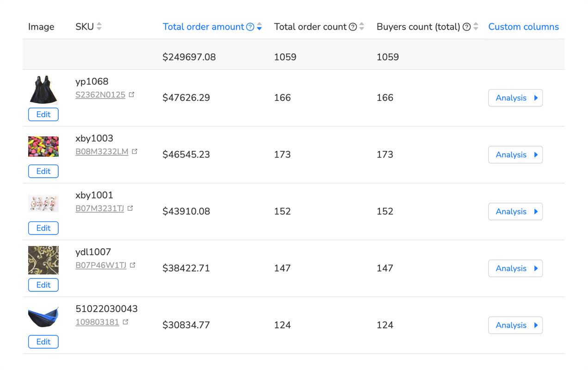Click the black dress product thumbnail
Viewport: 588px width, 370px height.
coord(43,89)
